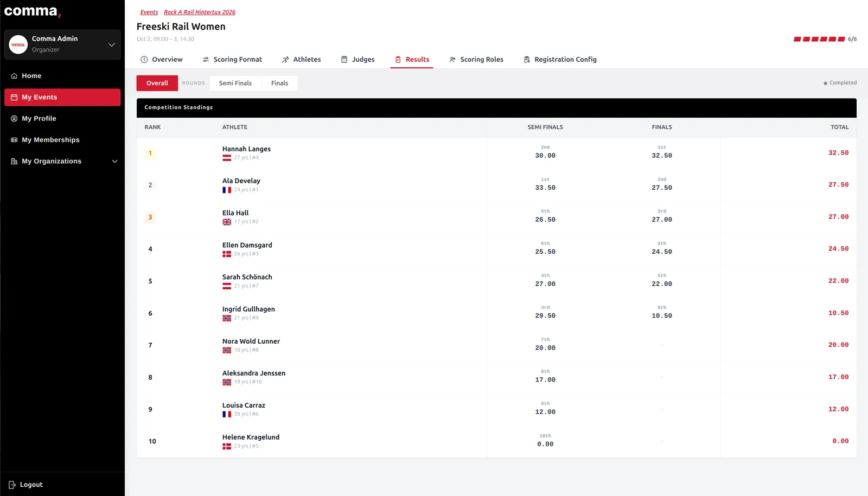The height and width of the screenshot is (496, 868).
Task: Click the My Organizations building icon
Action: [x=14, y=161]
